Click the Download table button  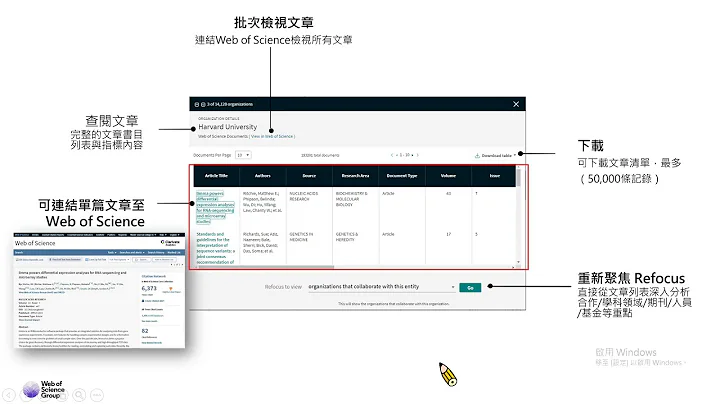[x=495, y=156]
